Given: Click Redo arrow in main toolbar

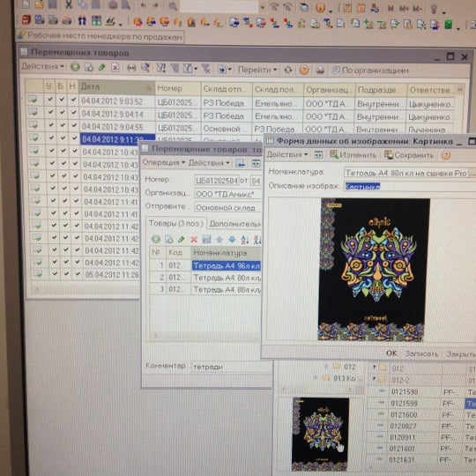Looking at the screenshot, I should 156,5.
